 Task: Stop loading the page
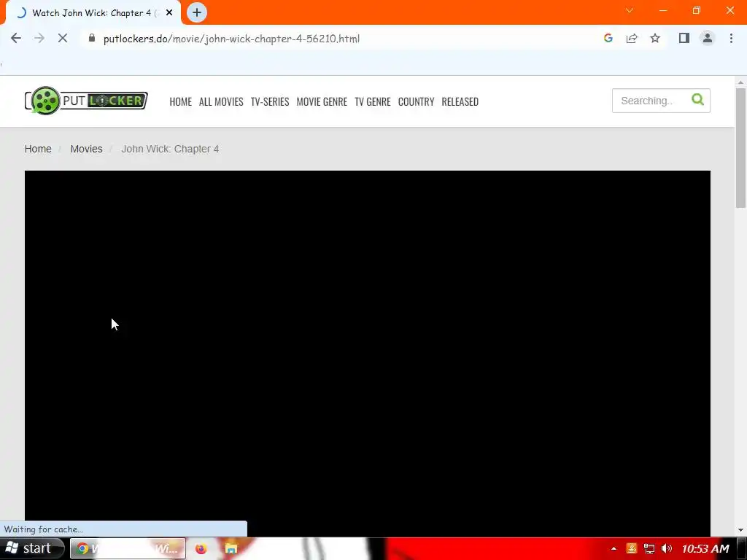point(63,39)
